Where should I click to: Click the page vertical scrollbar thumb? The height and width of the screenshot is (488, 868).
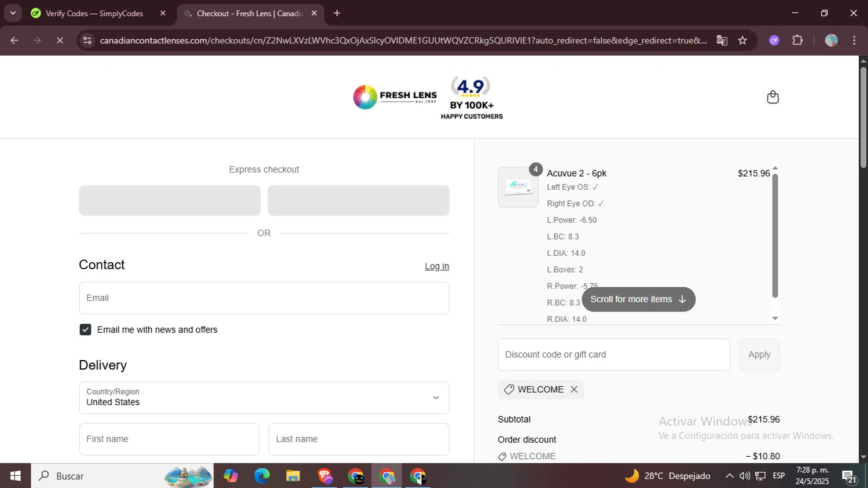(863, 117)
